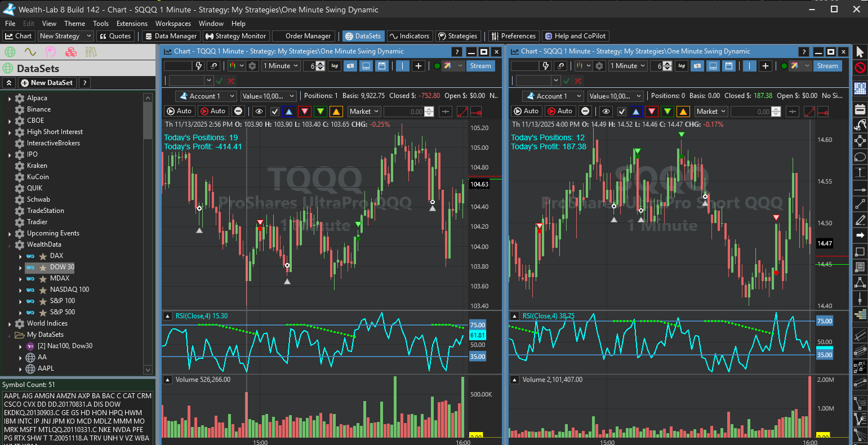
Task: Open the Account 1 dropdown in SQQQ panel
Action: [x=553, y=96]
